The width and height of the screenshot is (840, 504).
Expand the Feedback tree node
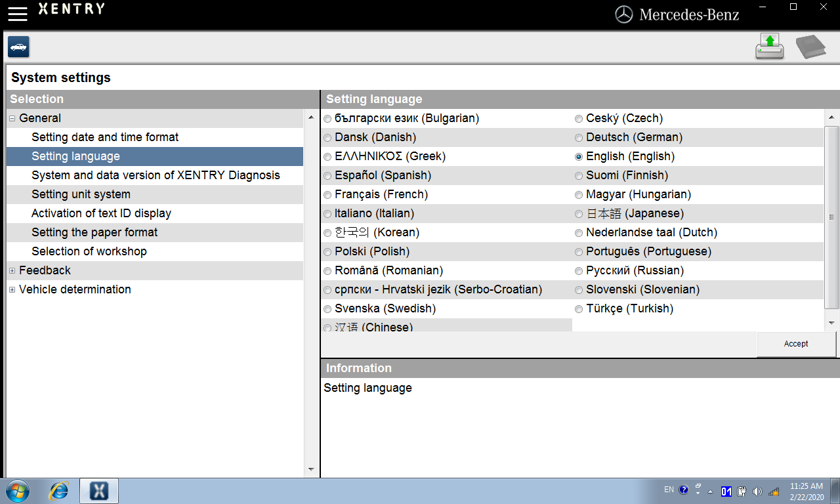pyautogui.click(x=12, y=271)
